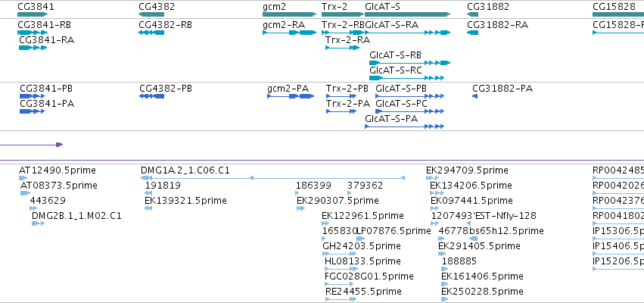644x303 pixels.
Task: Click the CG4382 gene label
Action: click(157, 7)
